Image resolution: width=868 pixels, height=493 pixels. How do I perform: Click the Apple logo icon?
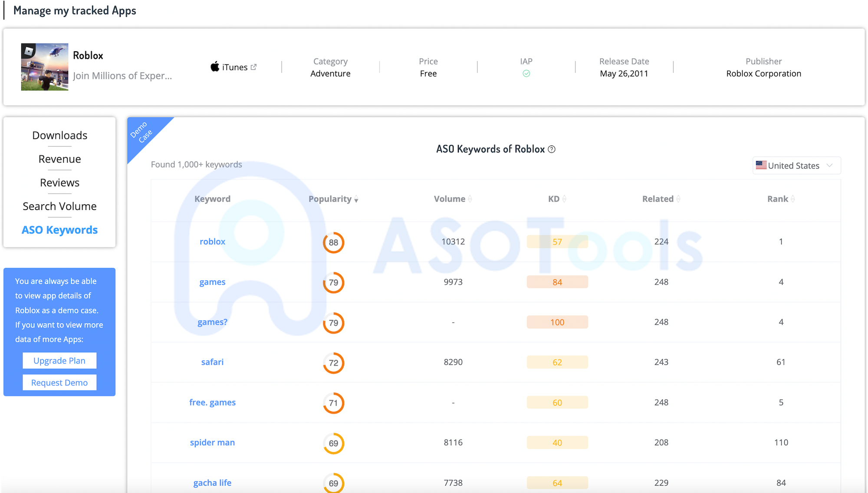215,67
